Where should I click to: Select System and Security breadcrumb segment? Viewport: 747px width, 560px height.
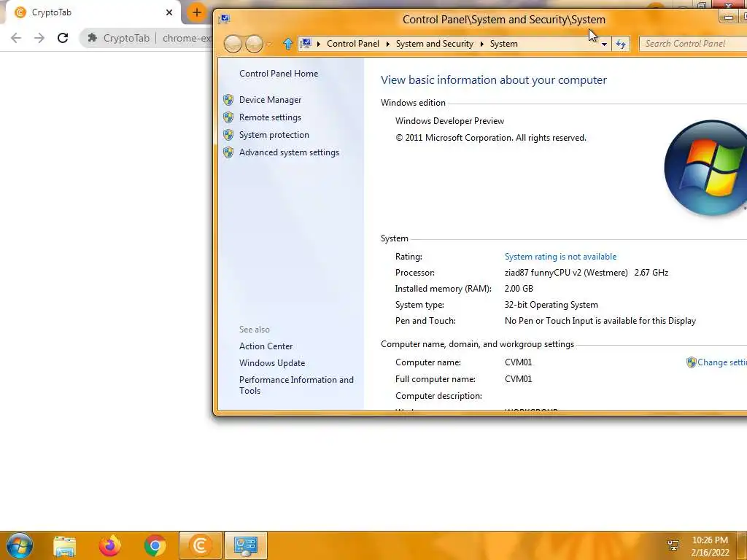click(435, 44)
